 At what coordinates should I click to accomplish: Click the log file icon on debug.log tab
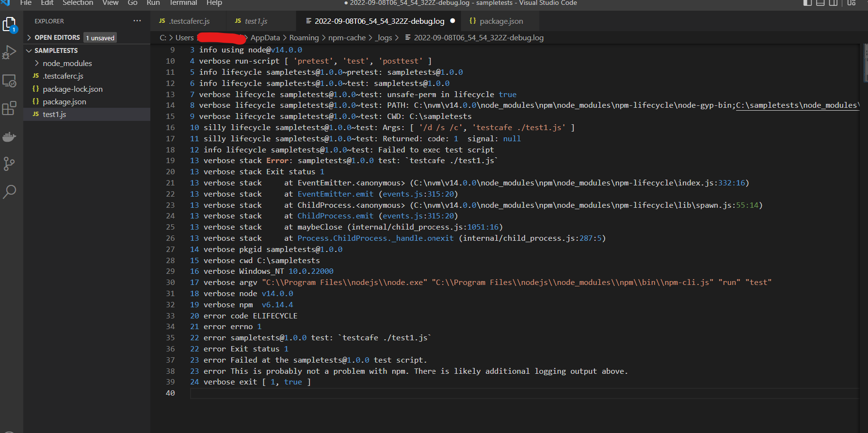(309, 21)
